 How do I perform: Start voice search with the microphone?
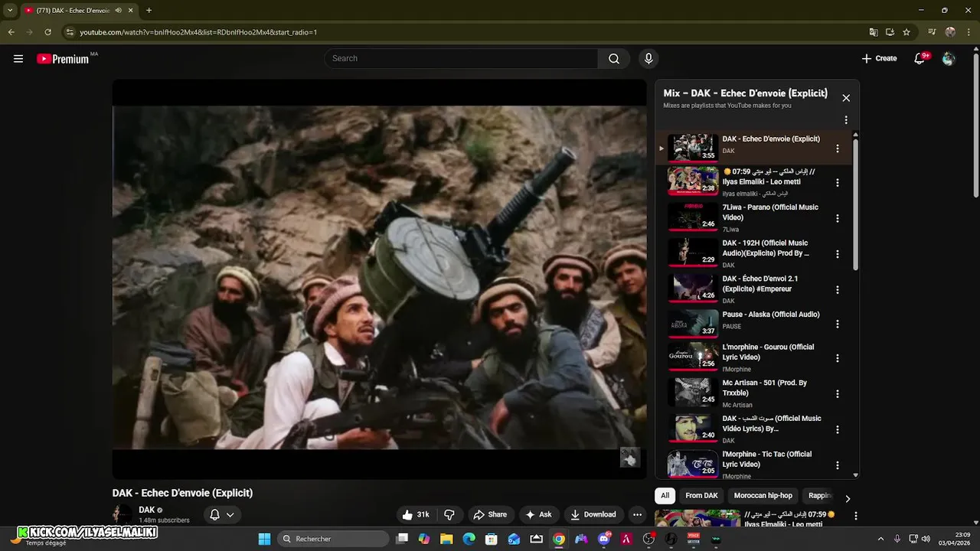pos(648,58)
